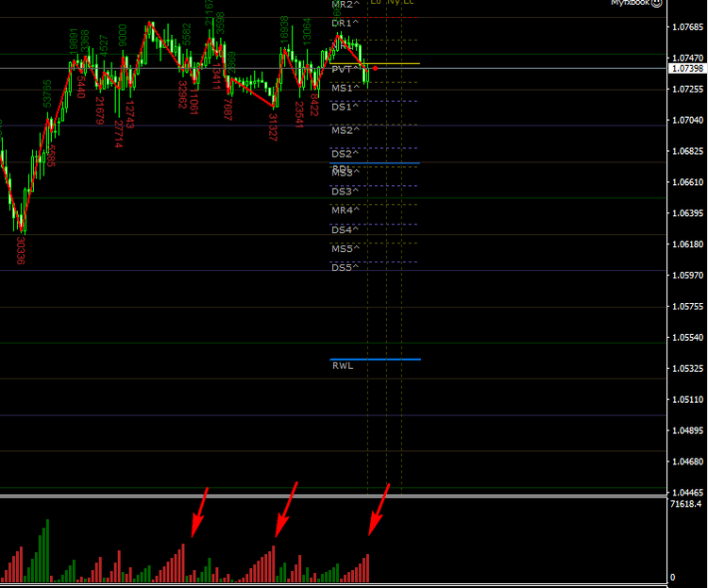The image size is (708, 588).
Task: Click the leftmost red arrow over the volume bars
Action: pyautogui.click(x=198, y=512)
